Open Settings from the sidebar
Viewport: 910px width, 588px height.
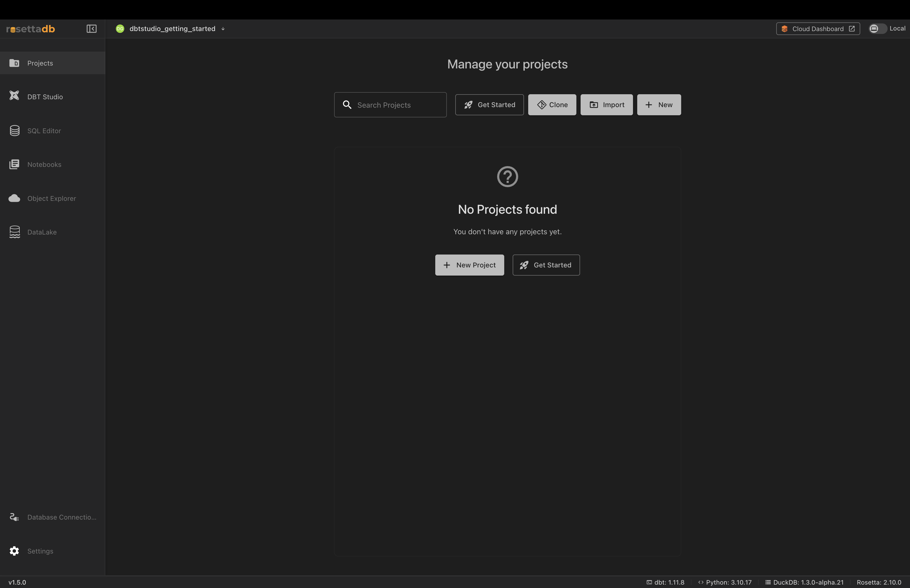(52, 551)
